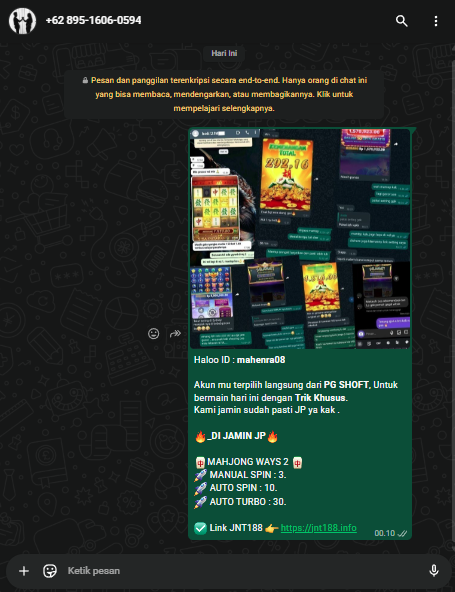Click the 00.10 message timestamp
This screenshot has height=592, width=455.
click(384, 533)
